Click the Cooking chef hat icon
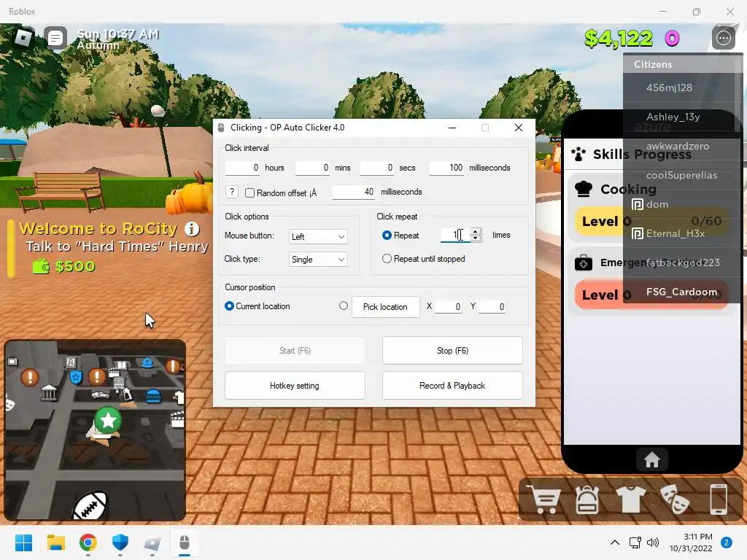 click(583, 189)
